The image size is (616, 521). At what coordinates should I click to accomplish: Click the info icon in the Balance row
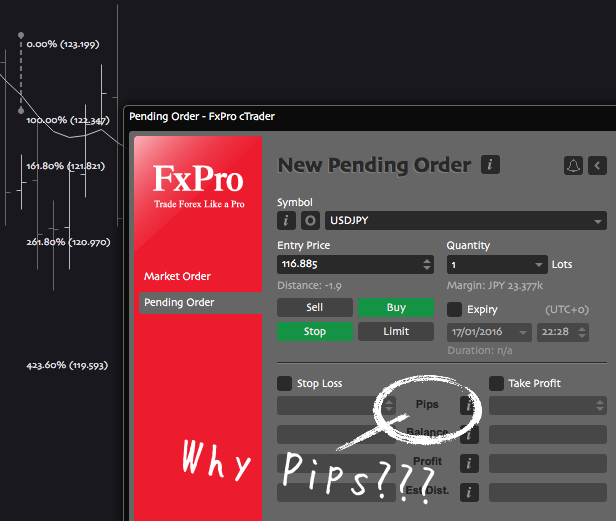coord(469,435)
